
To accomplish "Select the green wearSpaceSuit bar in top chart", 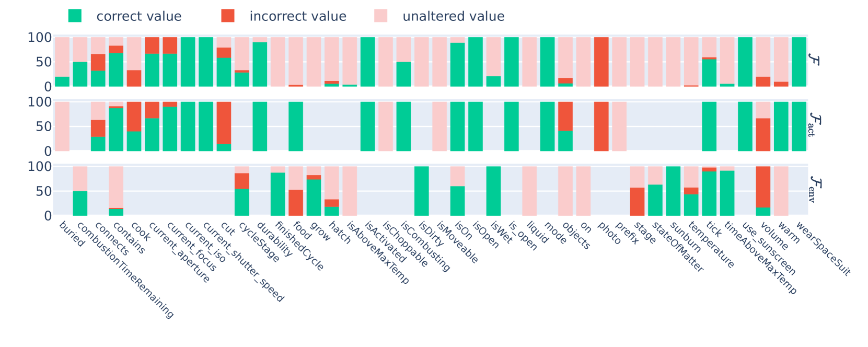I will [799, 62].
